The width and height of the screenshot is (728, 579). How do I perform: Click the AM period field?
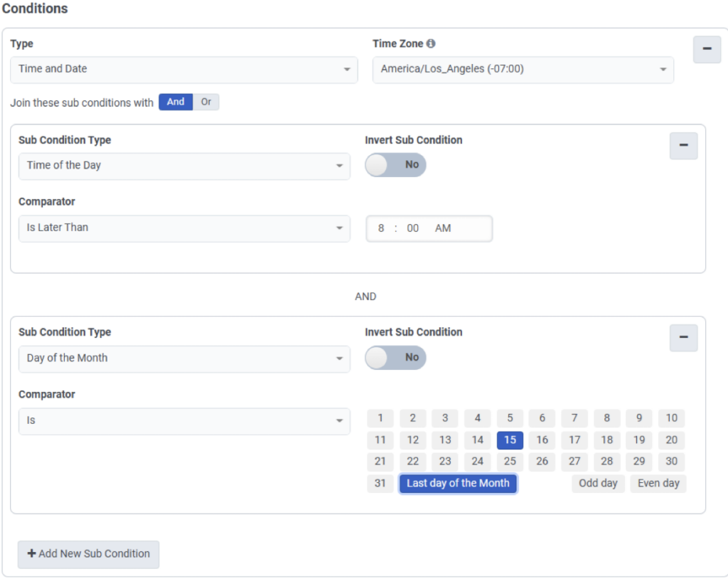pyautogui.click(x=442, y=228)
